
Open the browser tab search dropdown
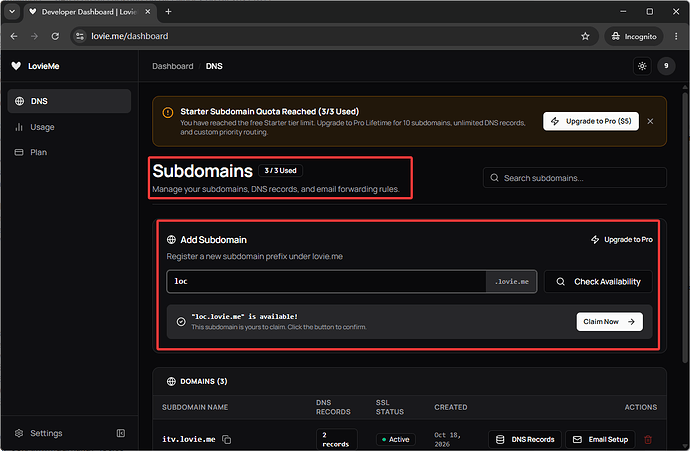12,11
